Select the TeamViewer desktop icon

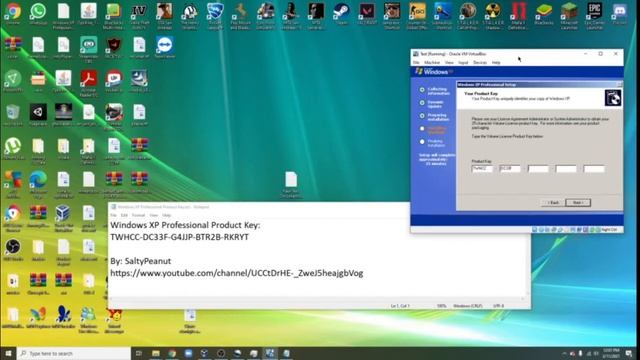pyautogui.click(x=164, y=45)
